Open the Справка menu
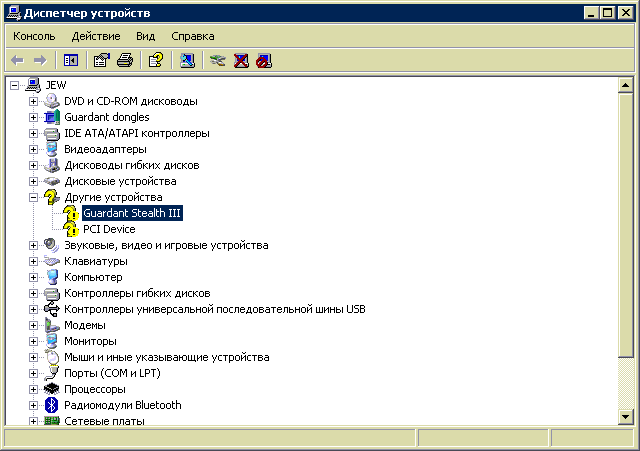 tap(192, 36)
